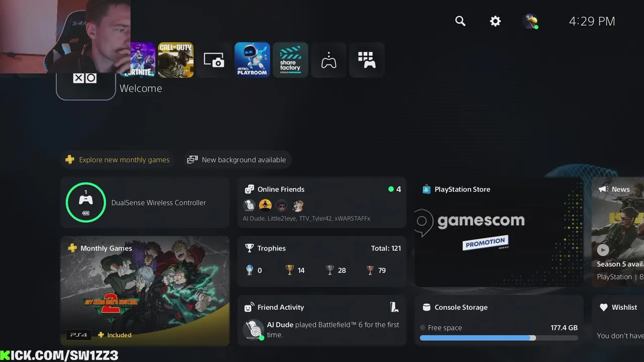Screen dimensions: 644x362
Task: Click the 4:29 PM clock
Action: pos(592,21)
